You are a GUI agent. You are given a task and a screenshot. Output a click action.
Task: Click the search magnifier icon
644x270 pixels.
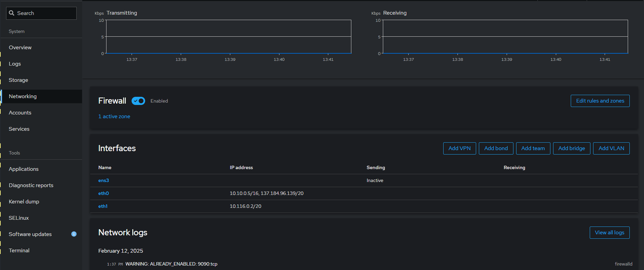pos(12,13)
